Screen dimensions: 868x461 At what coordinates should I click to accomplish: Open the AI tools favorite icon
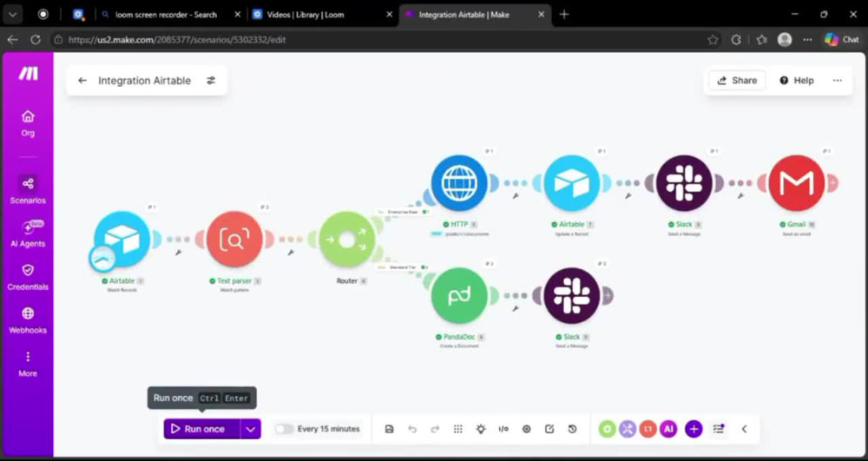(x=668, y=429)
